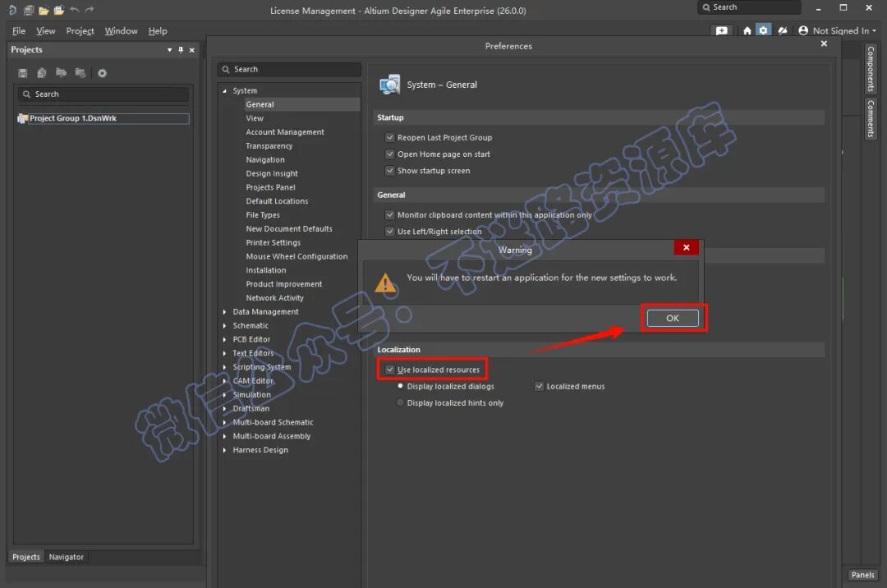Open the Project menu
This screenshot has width=887, height=588.
point(80,31)
